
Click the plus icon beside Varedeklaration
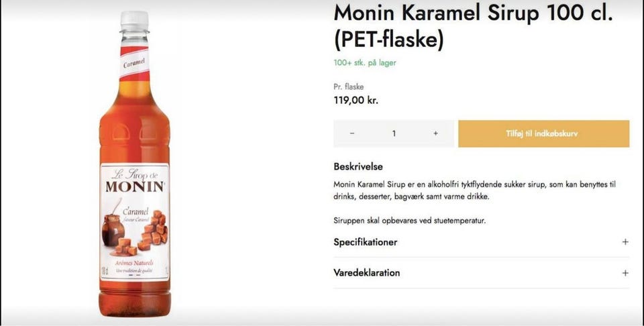click(625, 273)
